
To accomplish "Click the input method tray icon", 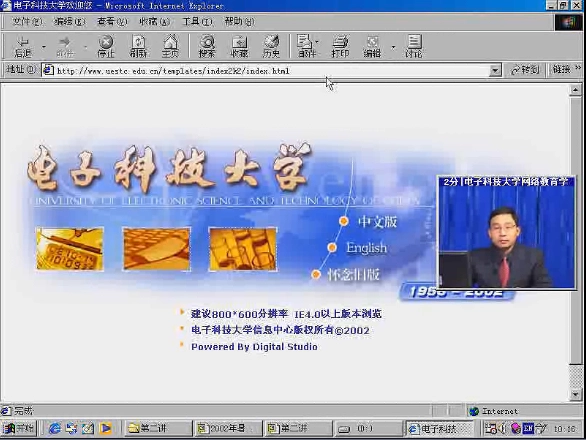I will pos(528,428).
